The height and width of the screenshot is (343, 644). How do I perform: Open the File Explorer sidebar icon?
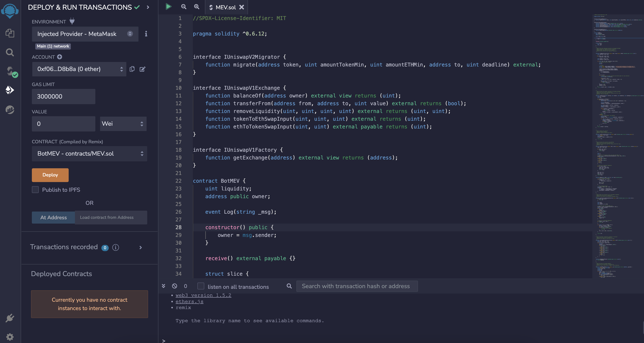(x=10, y=33)
